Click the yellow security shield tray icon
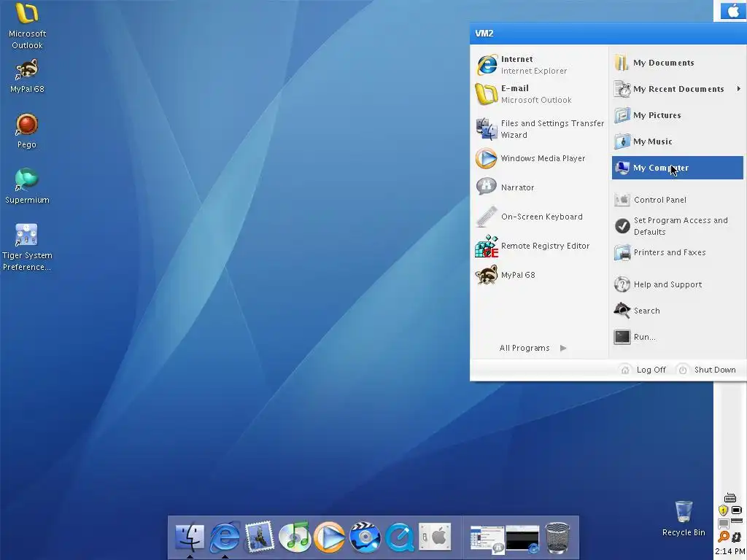Image resolution: width=747 pixels, height=560 pixels. click(x=723, y=510)
